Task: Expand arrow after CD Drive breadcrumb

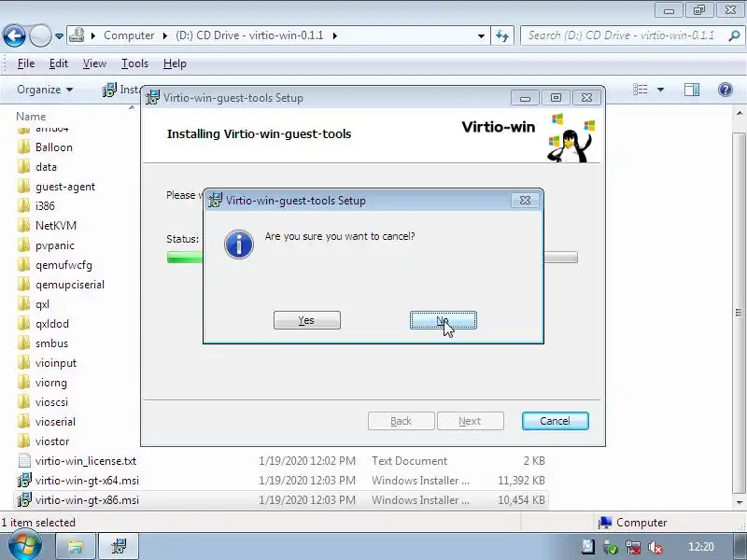Action: (335, 35)
